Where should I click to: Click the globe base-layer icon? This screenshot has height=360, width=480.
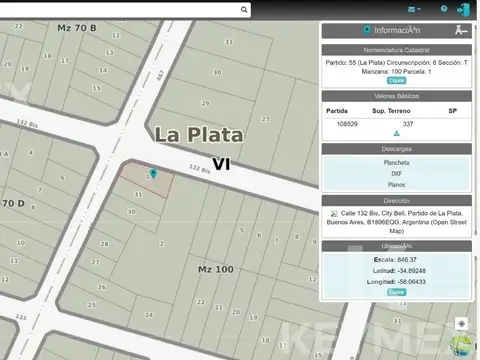(x=462, y=346)
